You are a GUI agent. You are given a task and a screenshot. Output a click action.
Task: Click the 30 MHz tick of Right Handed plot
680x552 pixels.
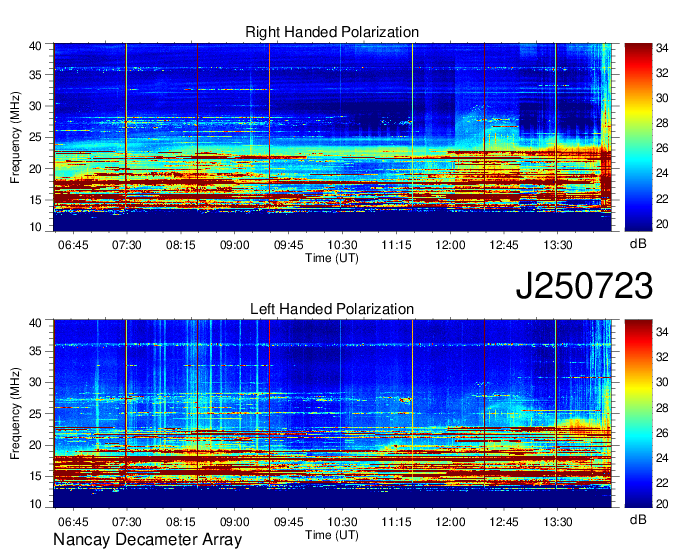36,106
